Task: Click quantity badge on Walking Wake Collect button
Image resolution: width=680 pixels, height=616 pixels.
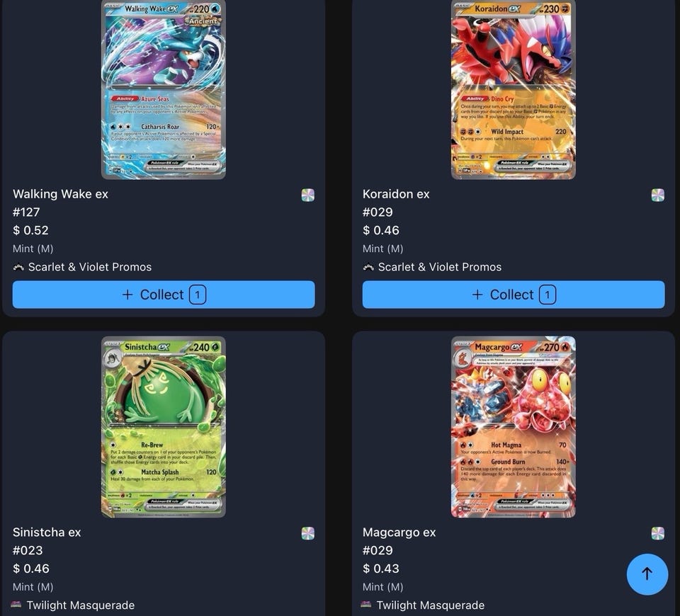Action: (198, 295)
